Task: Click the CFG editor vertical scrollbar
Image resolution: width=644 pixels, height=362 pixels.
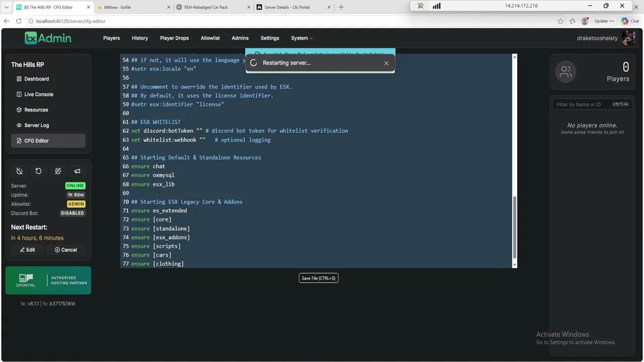Action: tap(514, 227)
